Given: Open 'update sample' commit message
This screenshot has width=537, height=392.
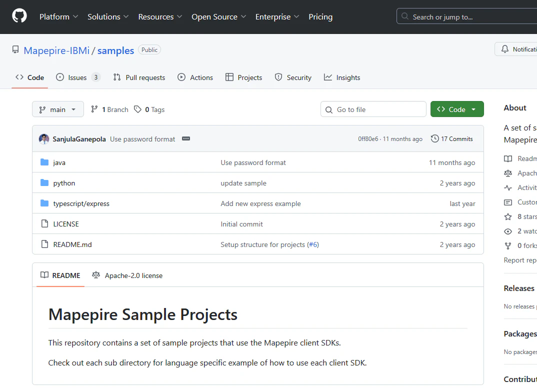Looking at the screenshot, I should coord(243,183).
